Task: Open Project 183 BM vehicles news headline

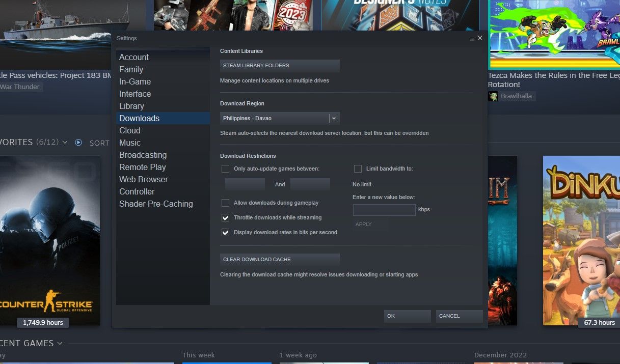Action: (56, 75)
